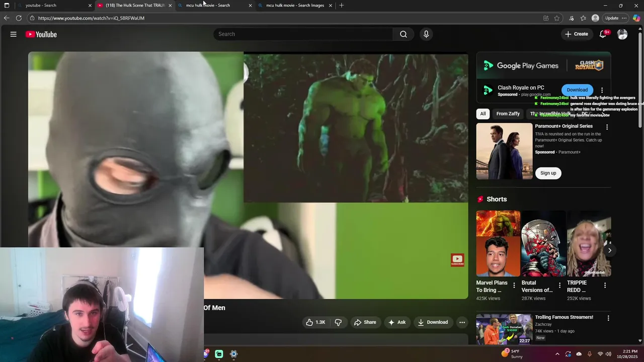The width and height of the screenshot is (644, 362).
Task: Open the notifications bell
Action: coord(603,34)
